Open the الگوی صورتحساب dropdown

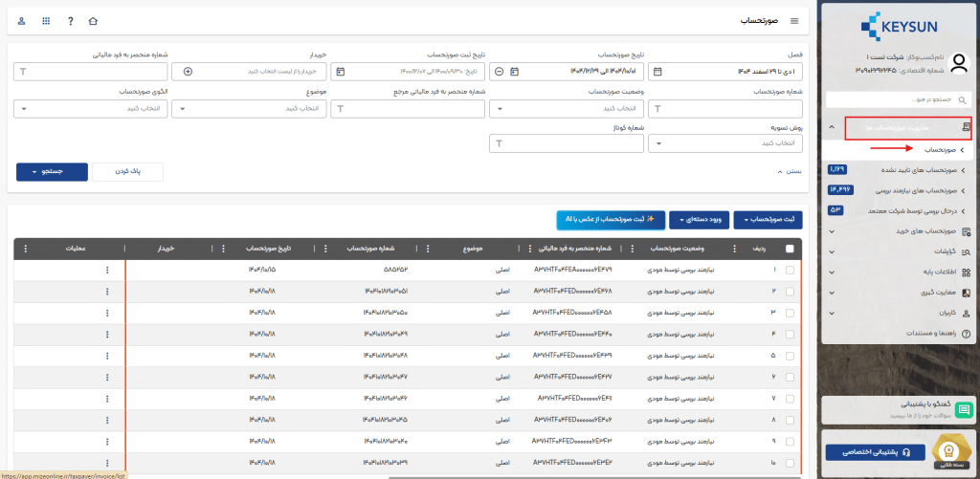pyautogui.click(x=91, y=109)
